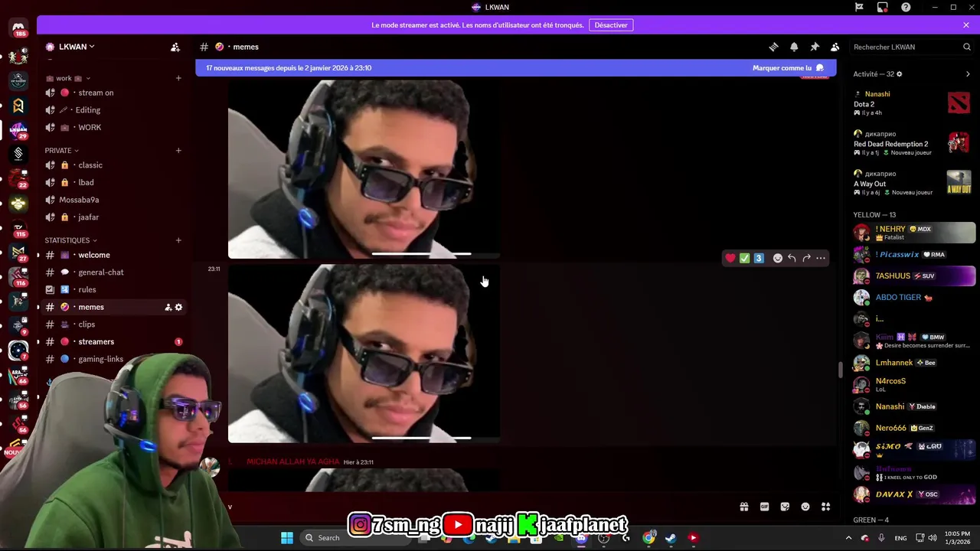Expand the Activité panel chevron
Image resolution: width=980 pixels, height=551 pixels.
(x=968, y=74)
